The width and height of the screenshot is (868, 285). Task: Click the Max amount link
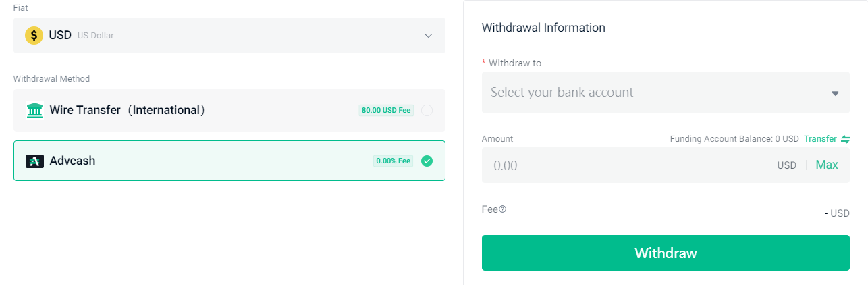[827, 165]
